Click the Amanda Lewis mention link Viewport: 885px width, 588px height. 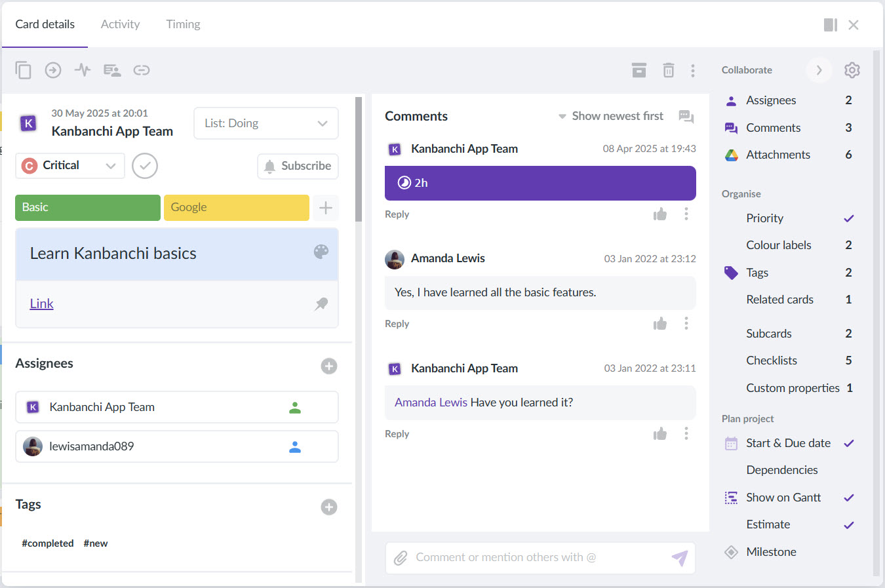pyautogui.click(x=431, y=402)
